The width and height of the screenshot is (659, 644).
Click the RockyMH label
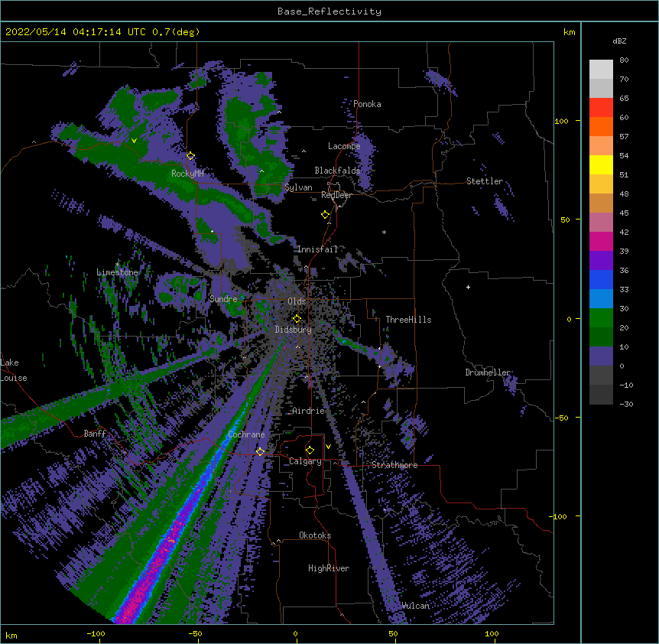point(187,174)
